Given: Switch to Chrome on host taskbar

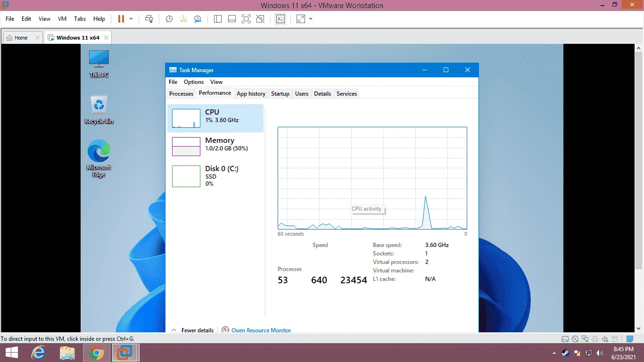Looking at the screenshot, I should pyautogui.click(x=97, y=353).
